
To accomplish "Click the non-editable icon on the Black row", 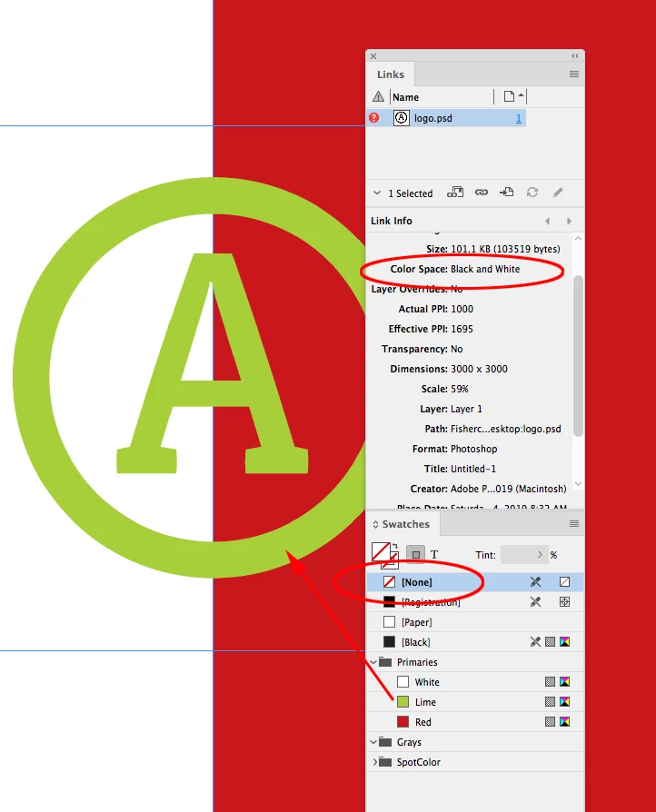I will point(536,642).
